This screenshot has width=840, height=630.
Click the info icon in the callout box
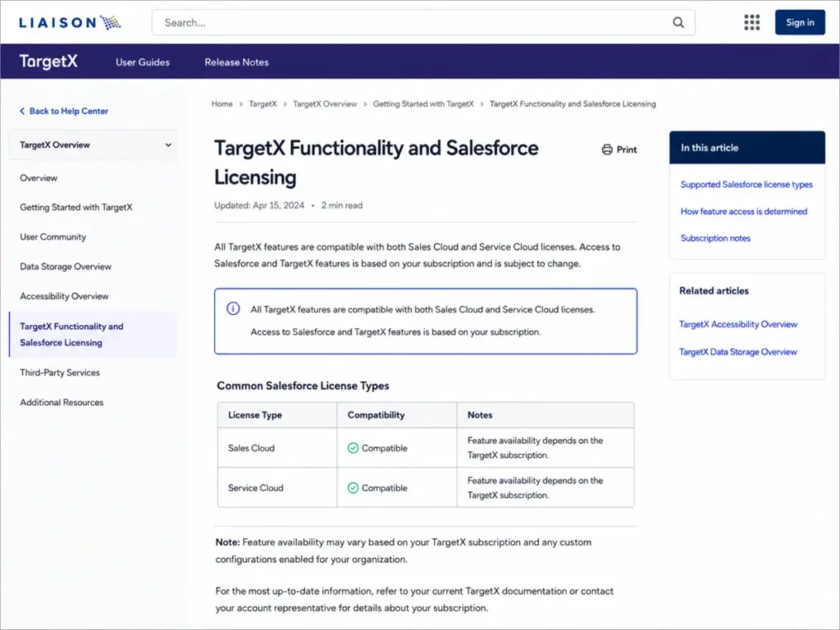[x=233, y=308]
